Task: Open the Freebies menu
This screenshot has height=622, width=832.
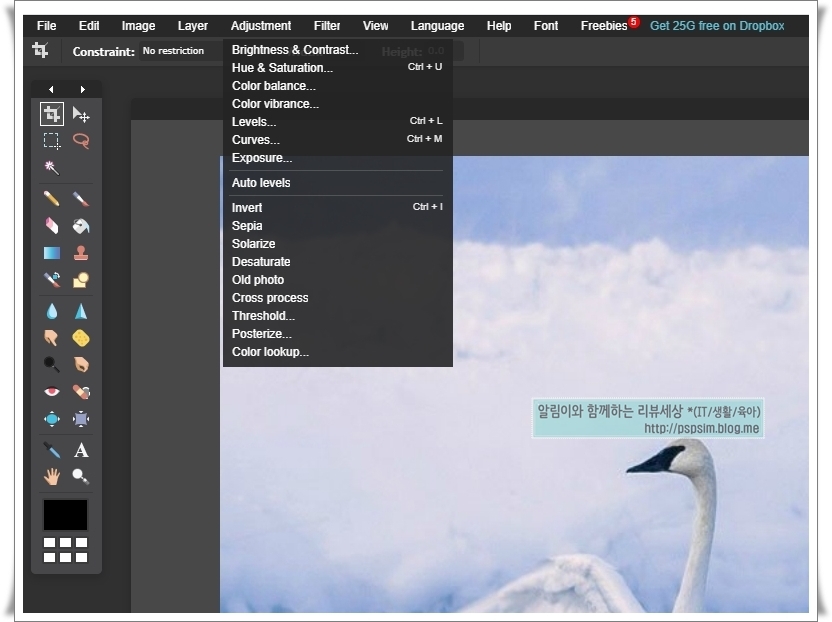Action: (604, 25)
